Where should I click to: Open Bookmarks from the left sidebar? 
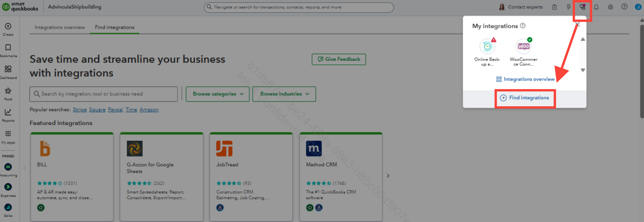(8, 48)
